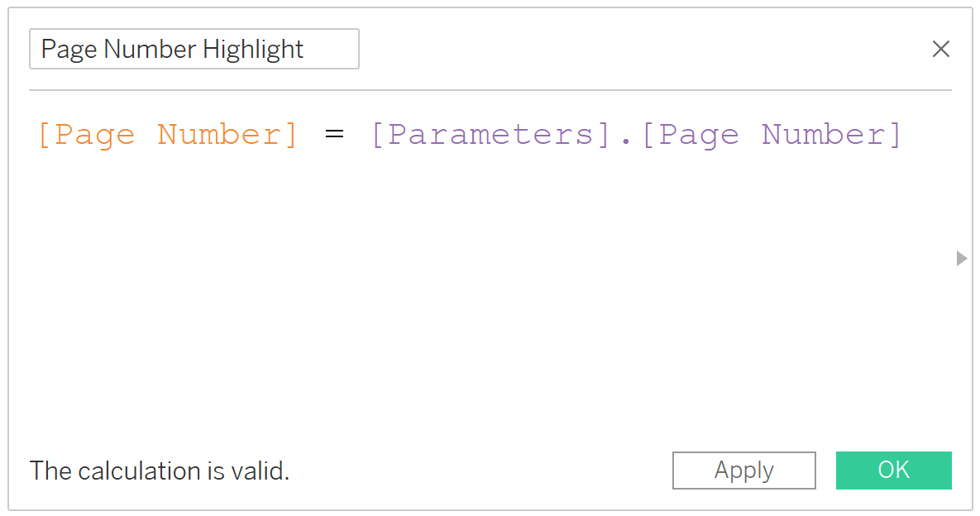The width and height of the screenshot is (980, 516).
Task: Close the calculation editor with X
Action: pyautogui.click(x=940, y=50)
